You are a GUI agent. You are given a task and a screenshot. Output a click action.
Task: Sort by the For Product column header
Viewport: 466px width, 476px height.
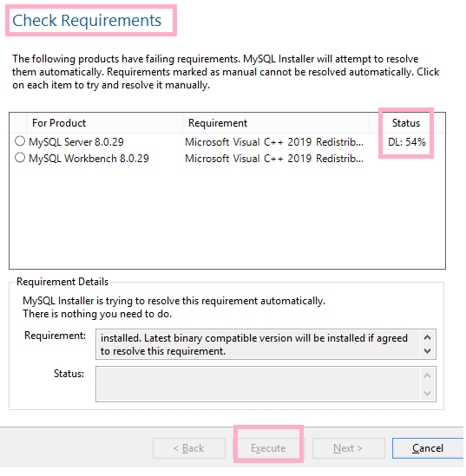pyautogui.click(x=104, y=123)
